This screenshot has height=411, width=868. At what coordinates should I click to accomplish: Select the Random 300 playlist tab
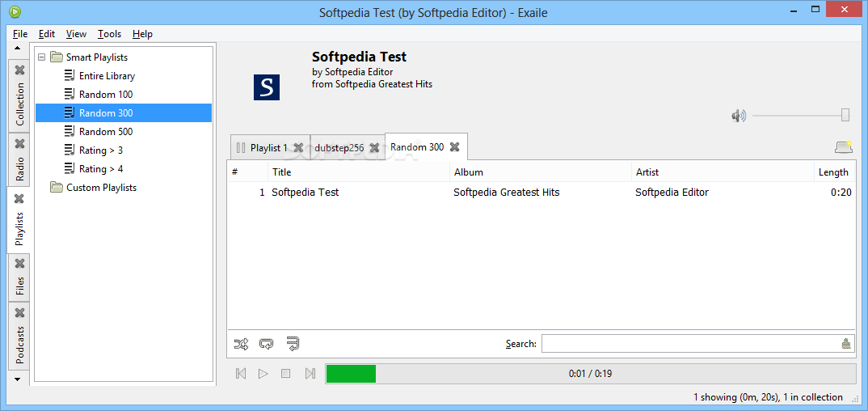(x=417, y=146)
